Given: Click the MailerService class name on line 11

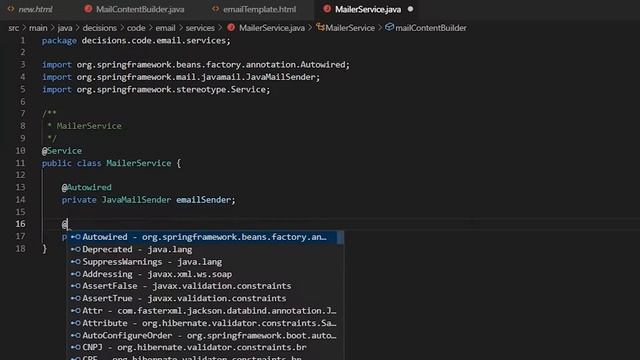Looking at the screenshot, I should 139,163.
